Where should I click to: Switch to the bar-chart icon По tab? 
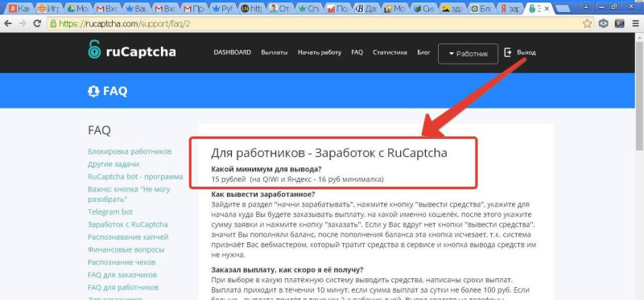[x=338, y=9]
